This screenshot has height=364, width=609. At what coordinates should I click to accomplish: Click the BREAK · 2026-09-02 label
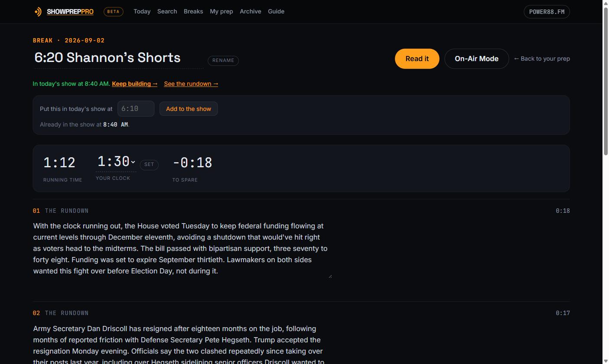tap(69, 40)
